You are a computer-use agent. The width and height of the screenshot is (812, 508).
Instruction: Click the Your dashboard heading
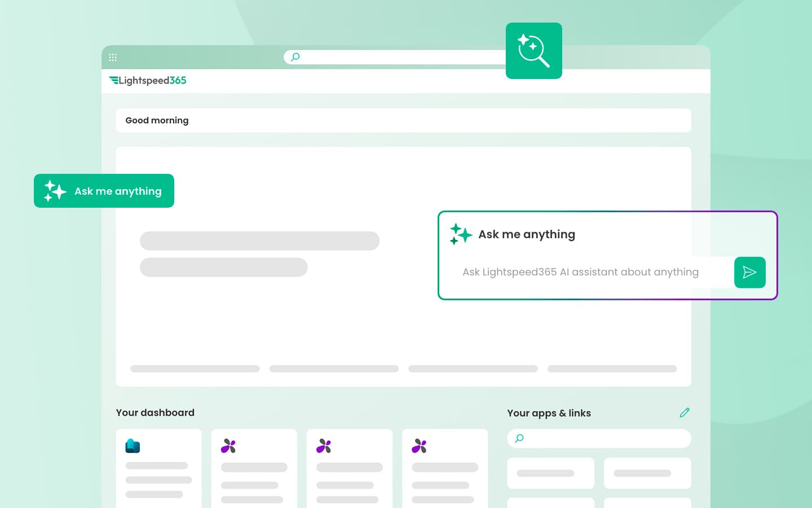pos(155,413)
